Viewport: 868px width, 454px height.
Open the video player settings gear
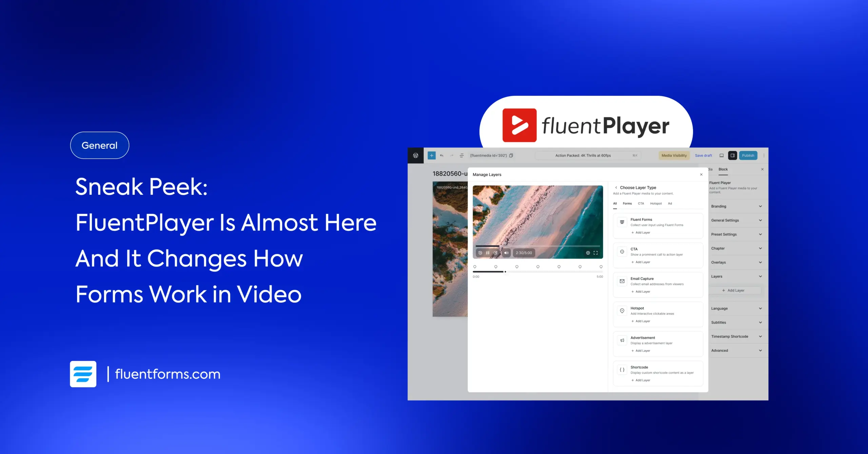tap(588, 253)
